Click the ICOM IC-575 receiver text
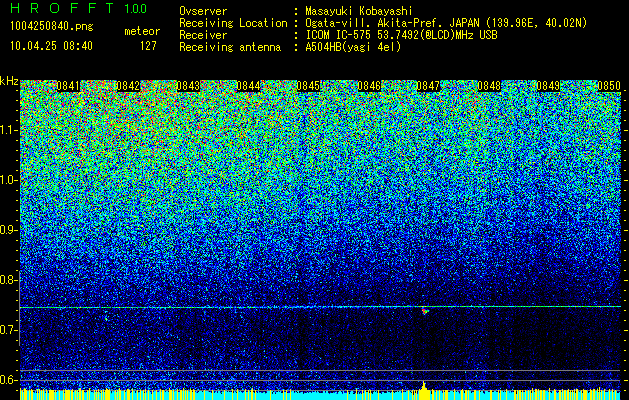 coord(401,35)
